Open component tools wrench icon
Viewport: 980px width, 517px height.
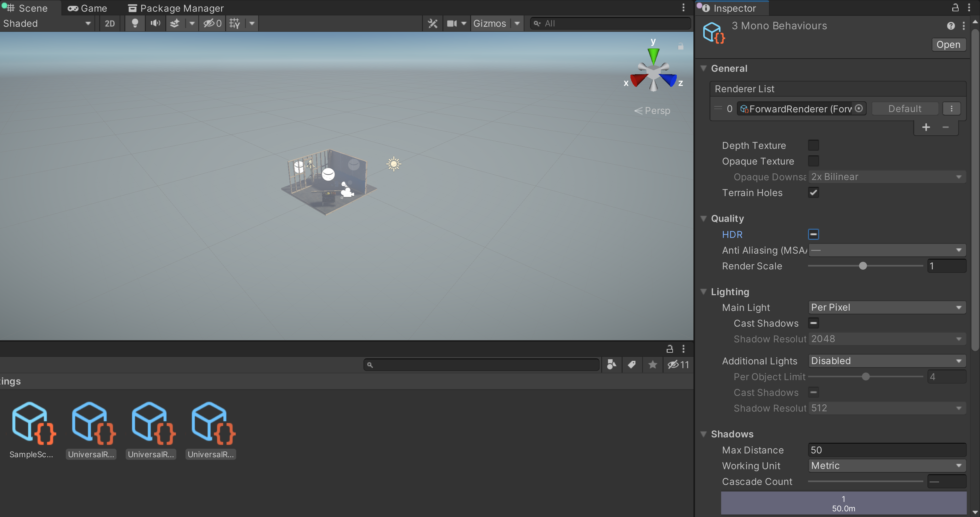pyautogui.click(x=433, y=24)
